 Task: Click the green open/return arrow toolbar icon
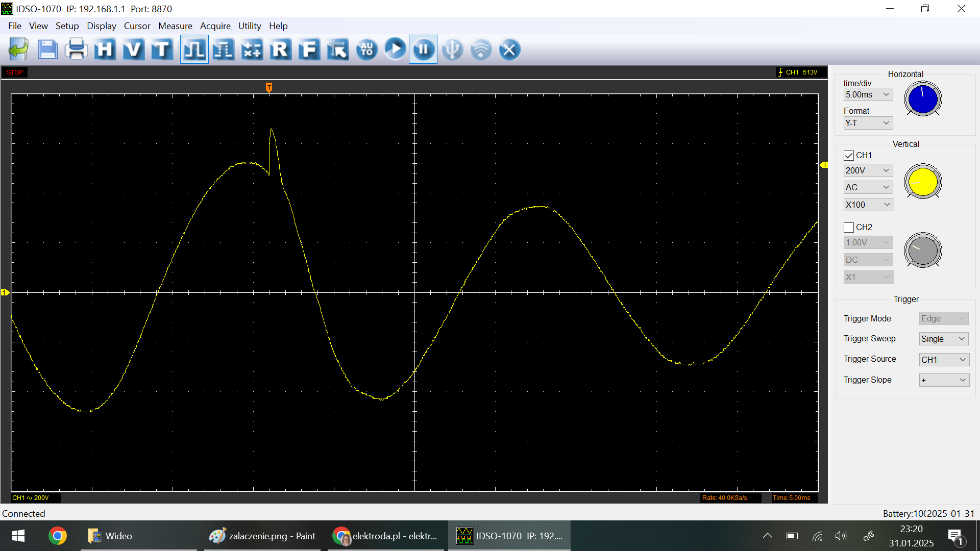coord(19,49)
